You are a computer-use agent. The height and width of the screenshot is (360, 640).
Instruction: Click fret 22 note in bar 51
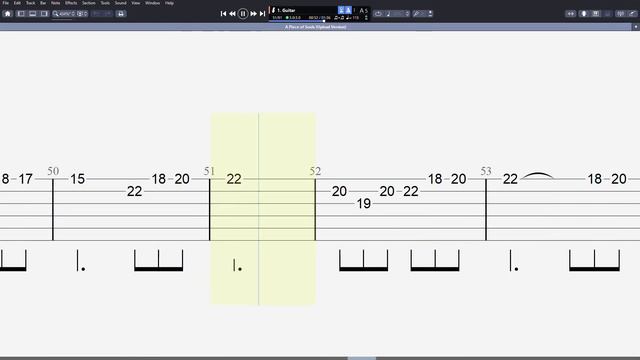pos(234,179)
